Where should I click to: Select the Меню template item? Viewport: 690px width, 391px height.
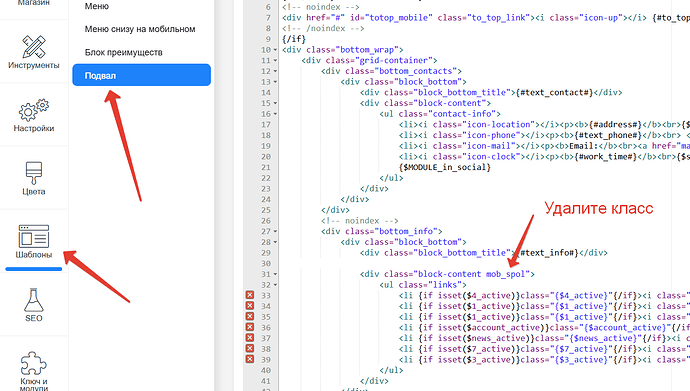[x=97, y=6]
